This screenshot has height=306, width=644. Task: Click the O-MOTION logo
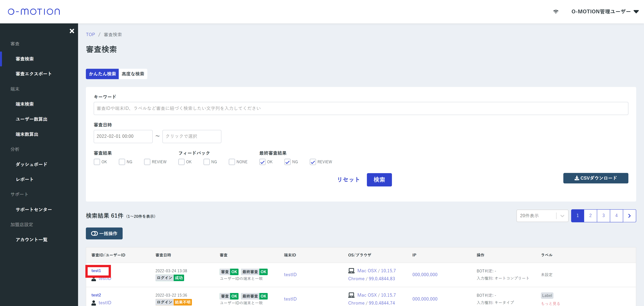tap(34, 12)
